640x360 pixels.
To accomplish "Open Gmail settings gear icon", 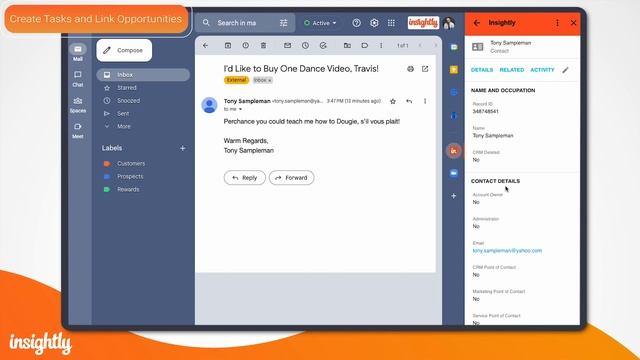I will pyautogui.click(x=374, y=23).
